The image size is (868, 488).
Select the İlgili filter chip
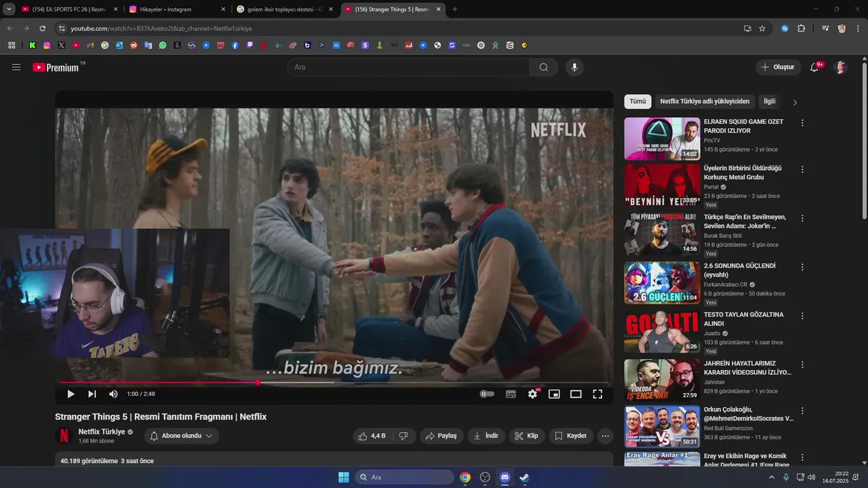pos(769,102)
